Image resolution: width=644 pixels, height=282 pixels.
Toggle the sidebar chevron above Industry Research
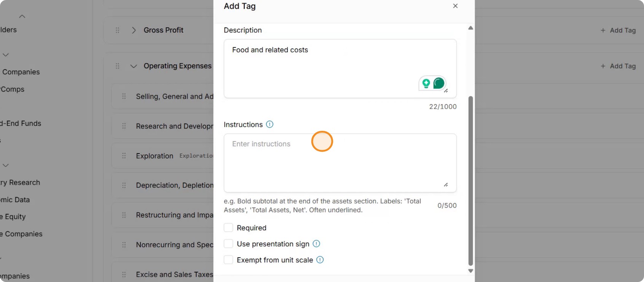click(x=6, y=165)
